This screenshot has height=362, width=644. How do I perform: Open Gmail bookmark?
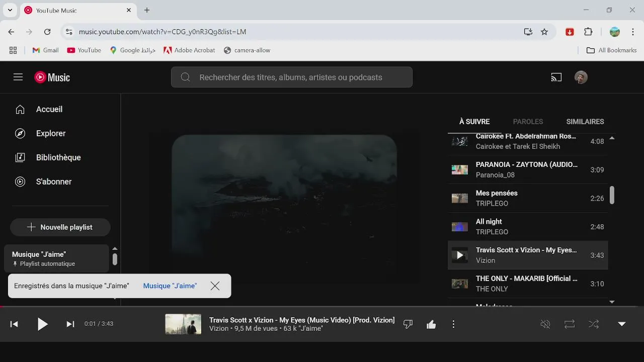tap(45, 50)
